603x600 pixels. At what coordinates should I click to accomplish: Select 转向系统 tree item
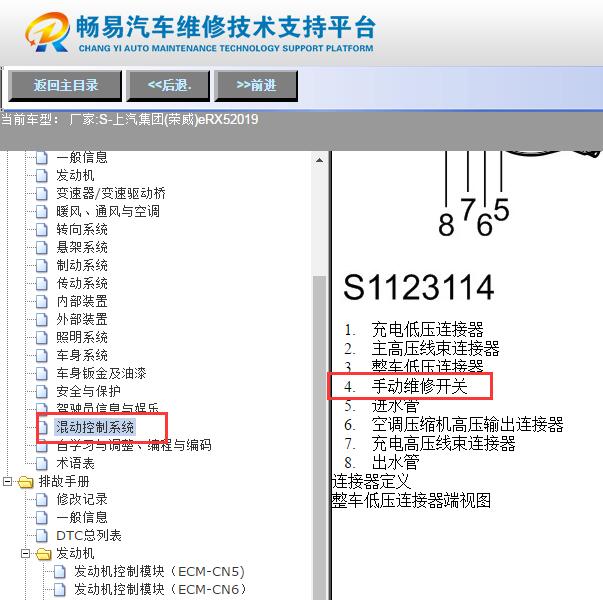tap(82, 230)
